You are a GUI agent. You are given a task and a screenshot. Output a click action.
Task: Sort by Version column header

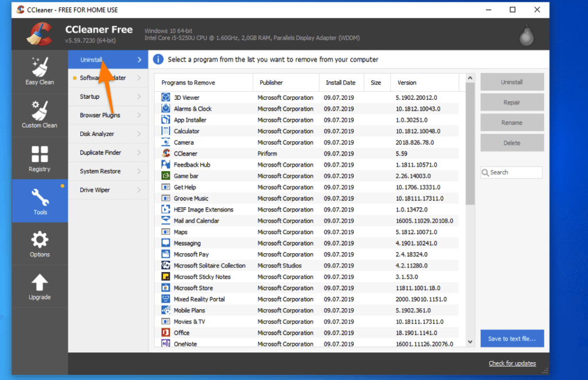[x=425, y=83]
